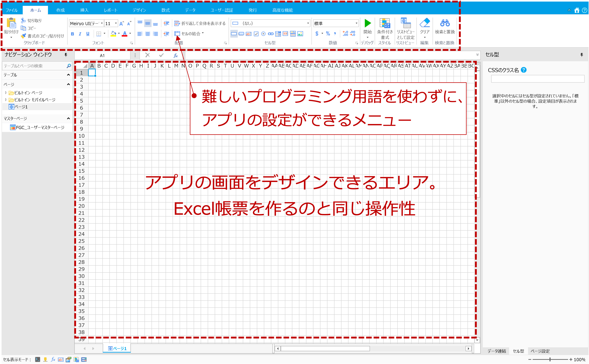The width and height of the screenshot is (589, 364).
Task: Open 条件付き書式 conditional formatting
Action: click(x=385, y=29)
